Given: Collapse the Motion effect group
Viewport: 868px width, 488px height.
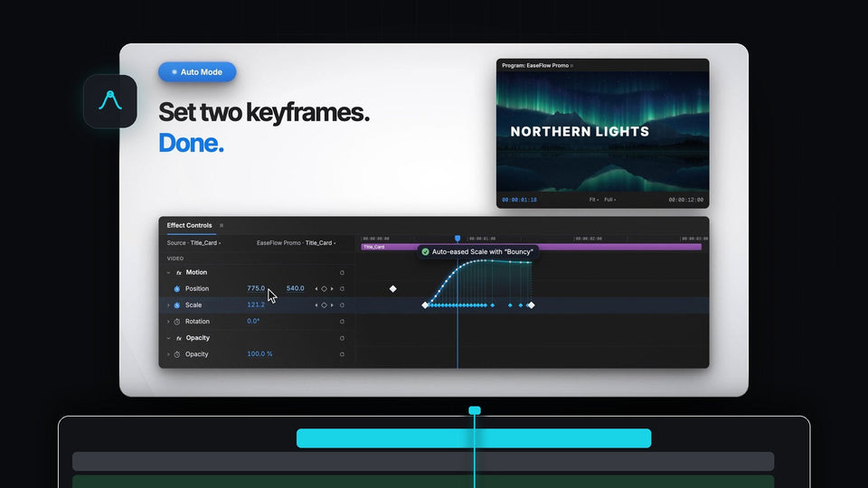Looking at the screenshot, I should [x=168, y=272].
